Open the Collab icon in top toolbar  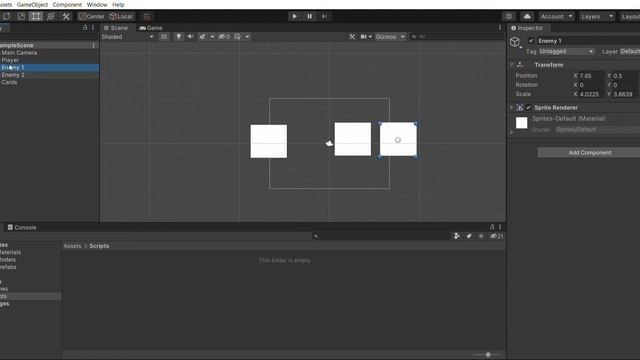pyautogui.click(x=509, y=16)
